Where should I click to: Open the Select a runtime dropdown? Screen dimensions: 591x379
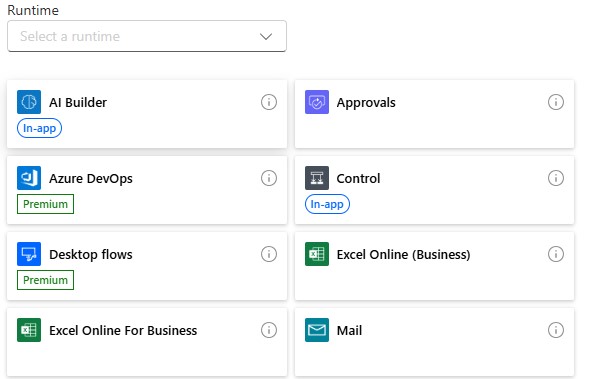pyautogui.click(x=147, y=36)
